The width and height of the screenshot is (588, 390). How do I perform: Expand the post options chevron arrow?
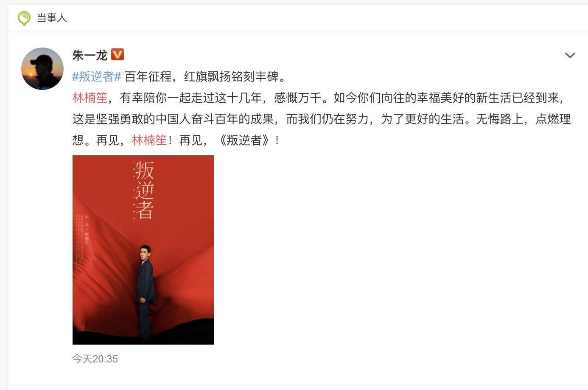pyautogui.click(x=570, y=55)
